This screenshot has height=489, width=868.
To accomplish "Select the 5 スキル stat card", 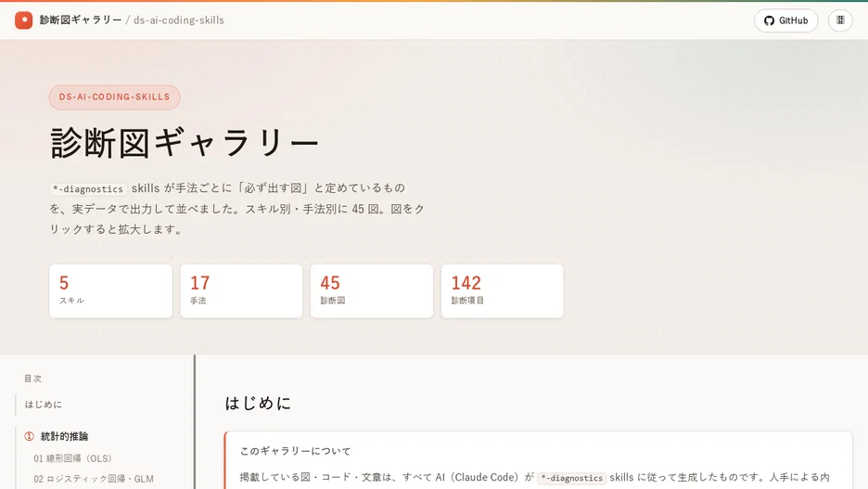I will point(110,290).
